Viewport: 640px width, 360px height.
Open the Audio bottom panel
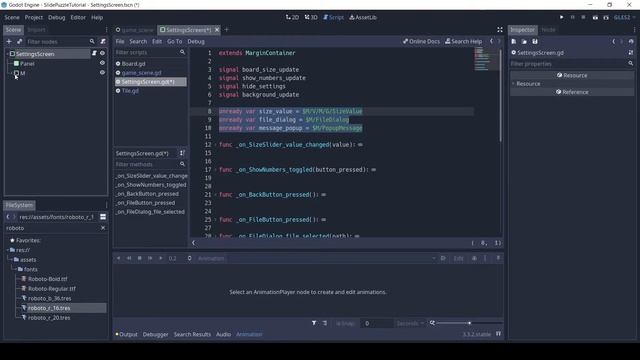tap(223, 334)
